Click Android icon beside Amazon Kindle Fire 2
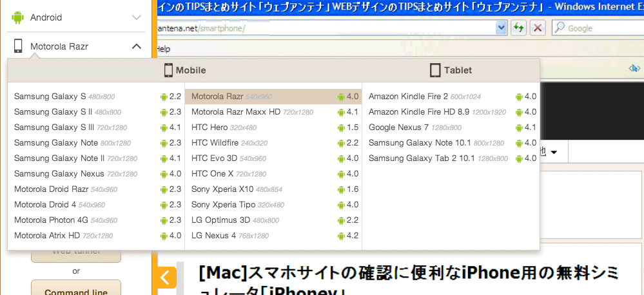 point(519,97)
